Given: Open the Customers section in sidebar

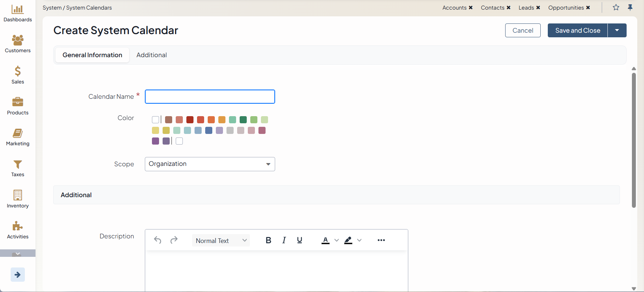Looking at the screenshot, I should [17, 40].
